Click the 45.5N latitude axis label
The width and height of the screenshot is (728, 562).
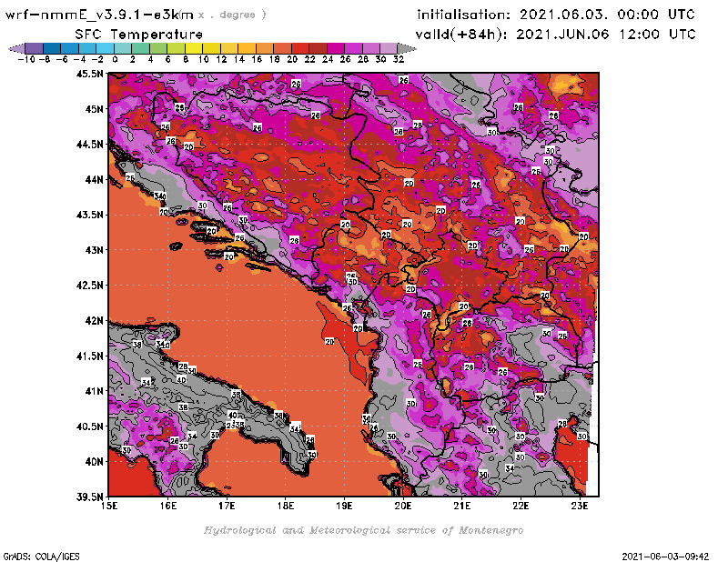coord(89,74)
